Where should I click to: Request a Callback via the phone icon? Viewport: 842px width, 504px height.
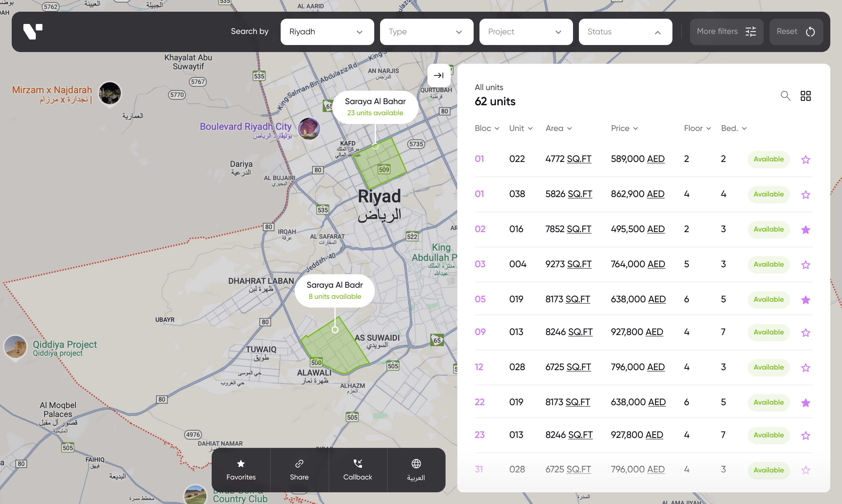pyautogui.click(x=357, y=470)
